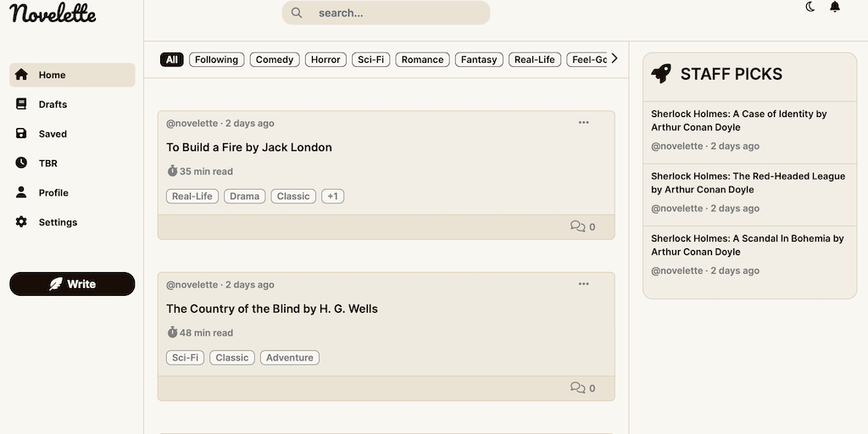
Task: Open Settings gear icon
Action: click(x=21, y=222)
